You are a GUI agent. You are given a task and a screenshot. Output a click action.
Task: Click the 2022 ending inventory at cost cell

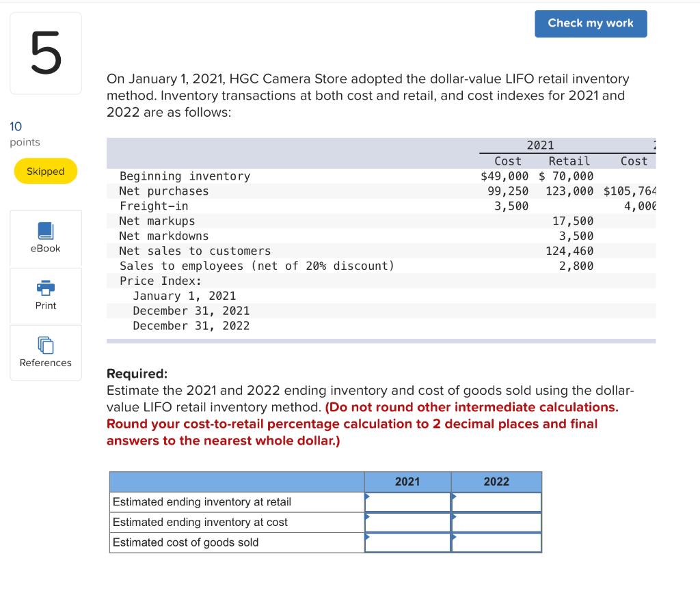point(496,522)
